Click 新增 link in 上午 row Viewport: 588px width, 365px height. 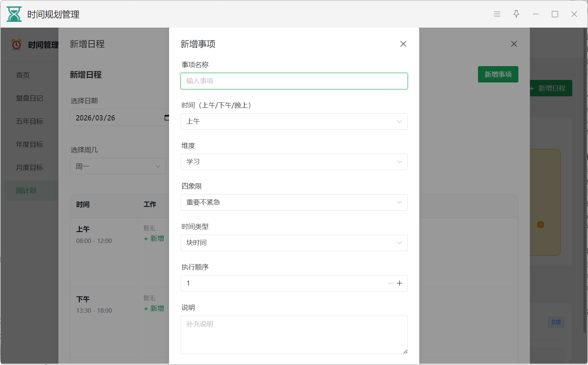(154, 239)
